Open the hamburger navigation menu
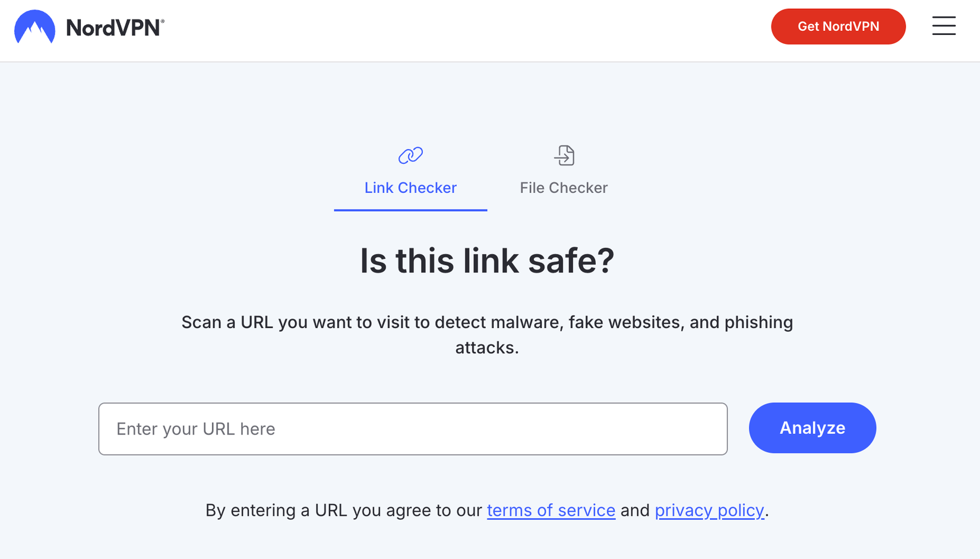 [944, 26]
